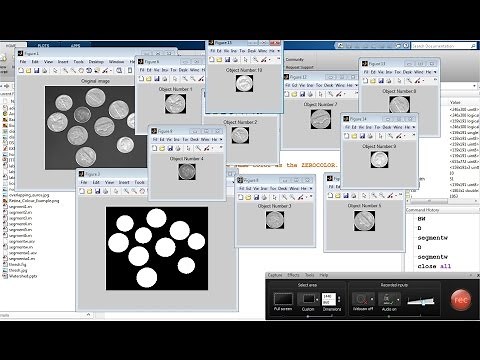Select Edit Plot pointer in Figure 1 toolbar
Image resolution: width=480 pixels, height=360 pixels.
[55, 70]
